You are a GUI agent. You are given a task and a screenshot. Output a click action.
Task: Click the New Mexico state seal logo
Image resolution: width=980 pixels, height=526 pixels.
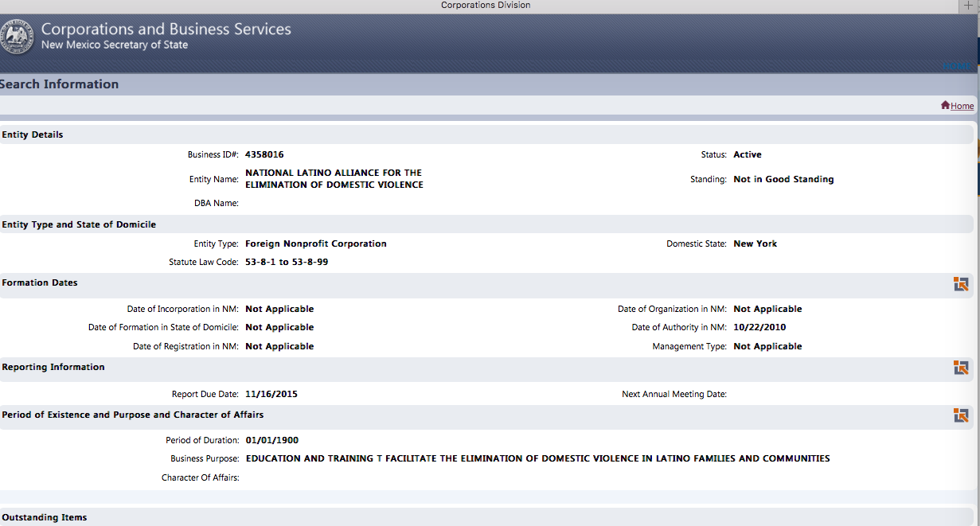click(x=17, y=37)
